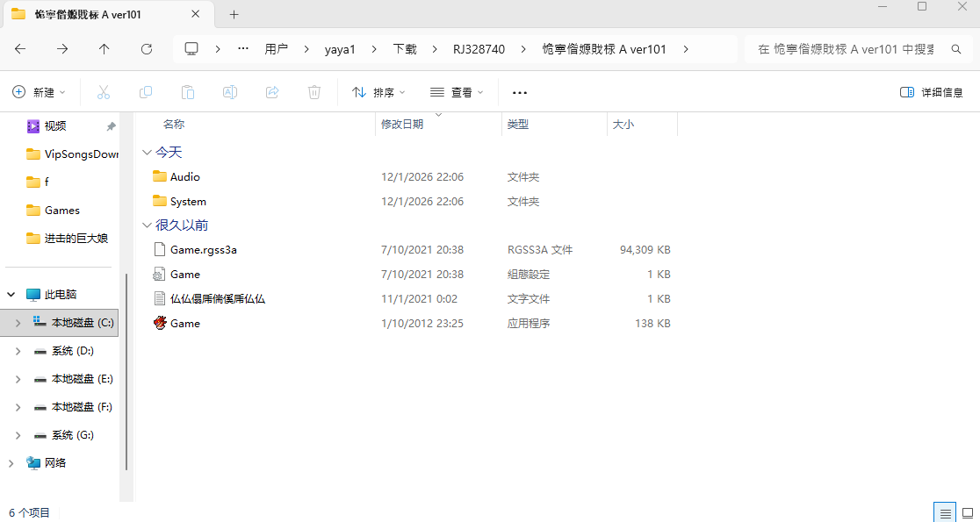Open the 查看 view options

(456, 91)
